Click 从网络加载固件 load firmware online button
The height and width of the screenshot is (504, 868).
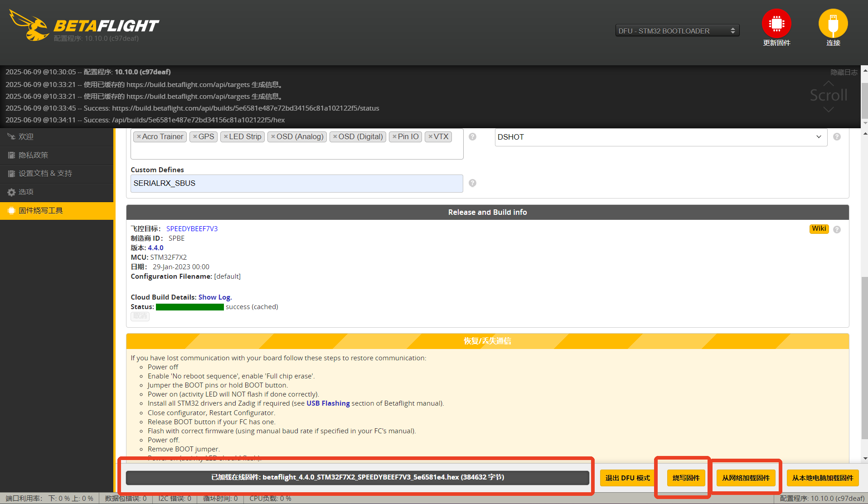(x=746, y=478)
